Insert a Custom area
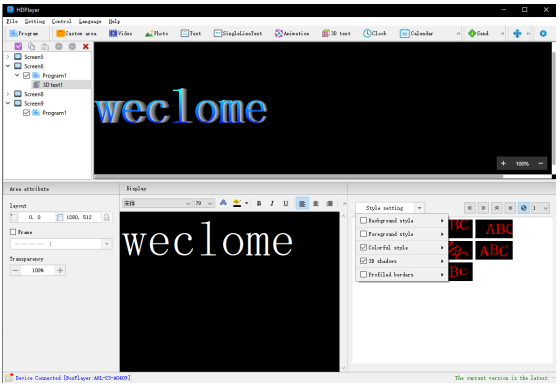Screen dimensions: 560x388 [x=76, y=34]
